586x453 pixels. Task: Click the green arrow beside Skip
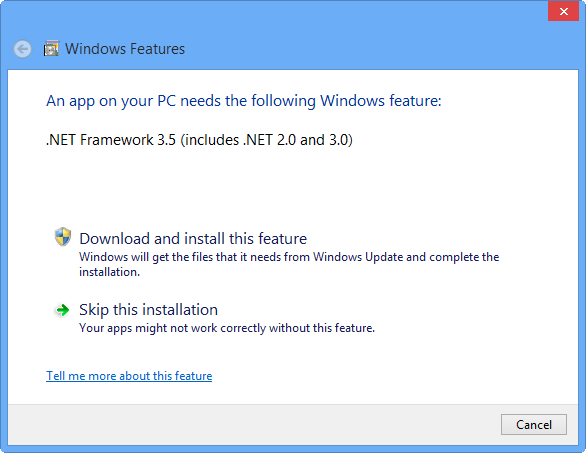[62, 309]
